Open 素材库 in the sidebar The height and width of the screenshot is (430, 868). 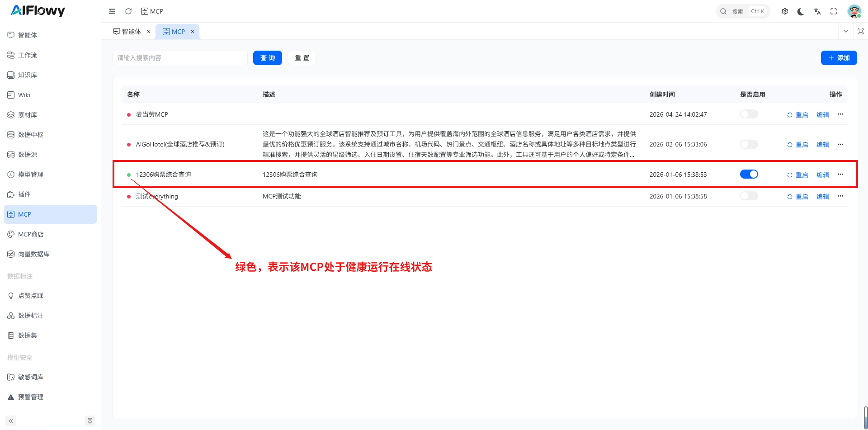click(x=50, y=115)
